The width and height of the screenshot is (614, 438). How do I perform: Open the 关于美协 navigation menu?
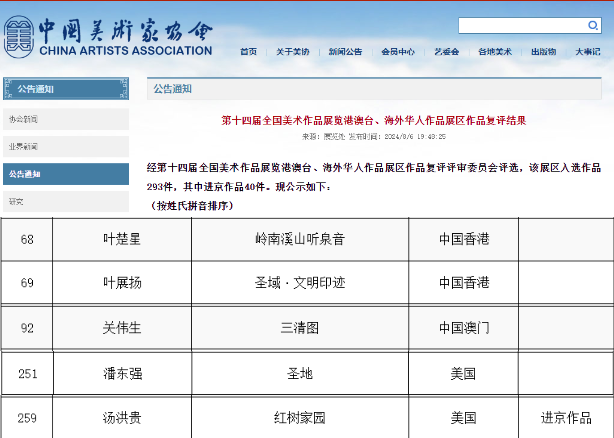click(x=293, y=52)
